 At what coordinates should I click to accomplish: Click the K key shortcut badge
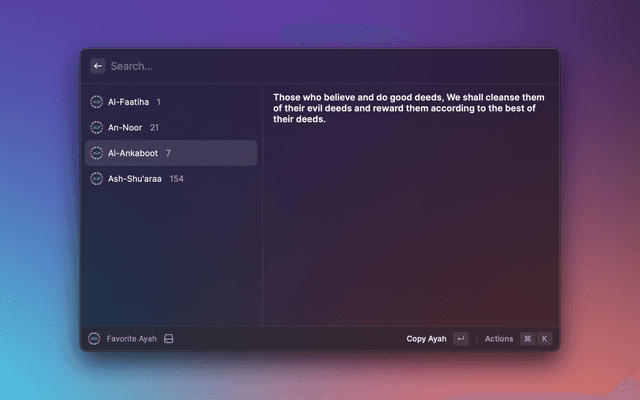pyautogui.click(x=544, y=339)
